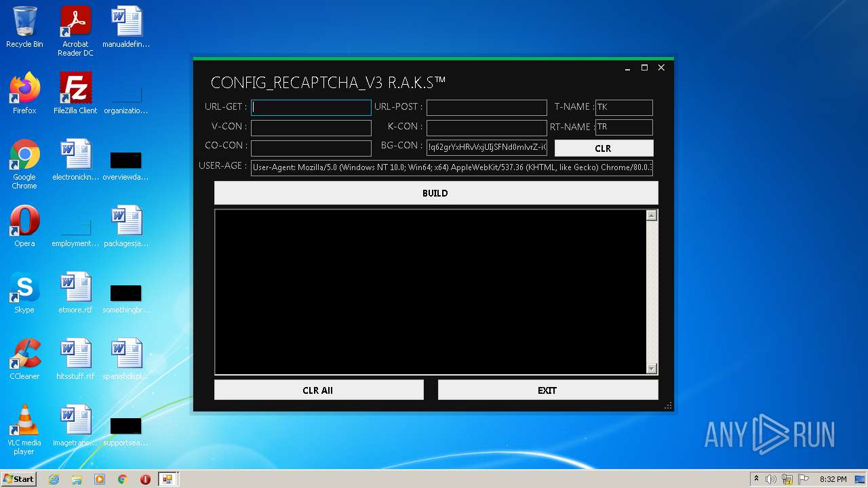Image resolution: width=868 pixels, height=488 pixels.
Task: Open the packagesja Word document icon
Action: click(126, 226)
